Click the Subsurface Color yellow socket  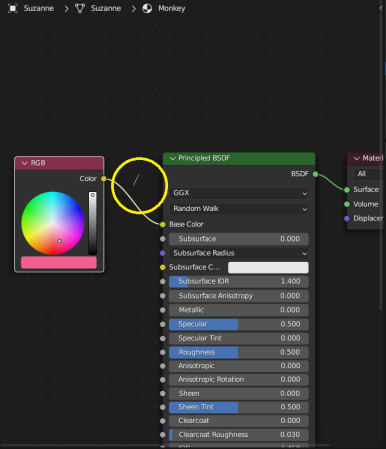click(163, 267)
